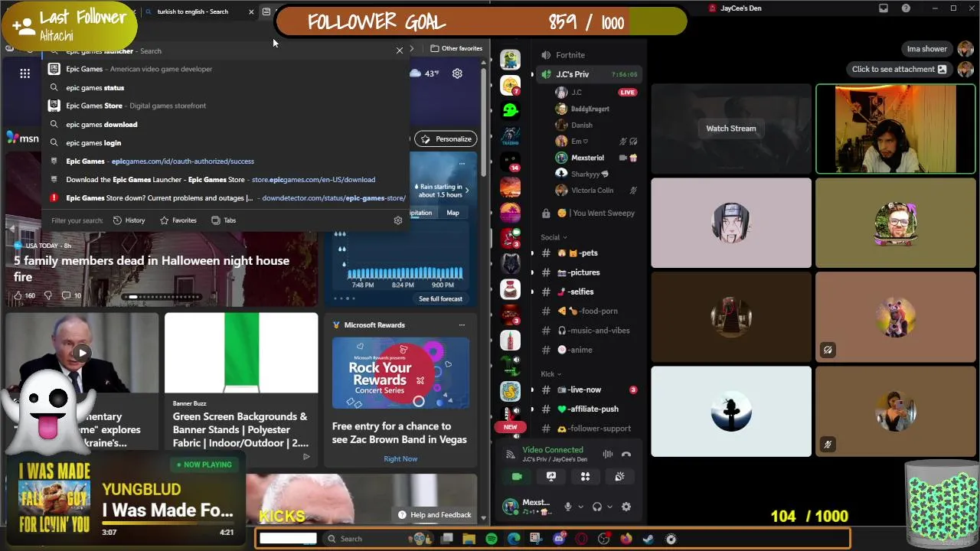This screenshot has width=980, height=551.
Task: Filter search by Tabs
Action: (223, 220)
